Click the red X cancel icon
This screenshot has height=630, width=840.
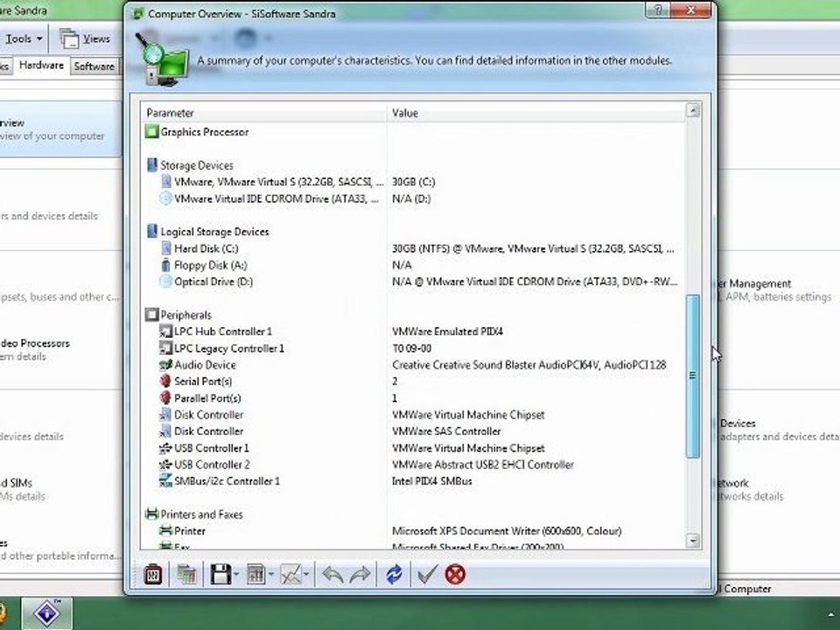coord(455,575)
